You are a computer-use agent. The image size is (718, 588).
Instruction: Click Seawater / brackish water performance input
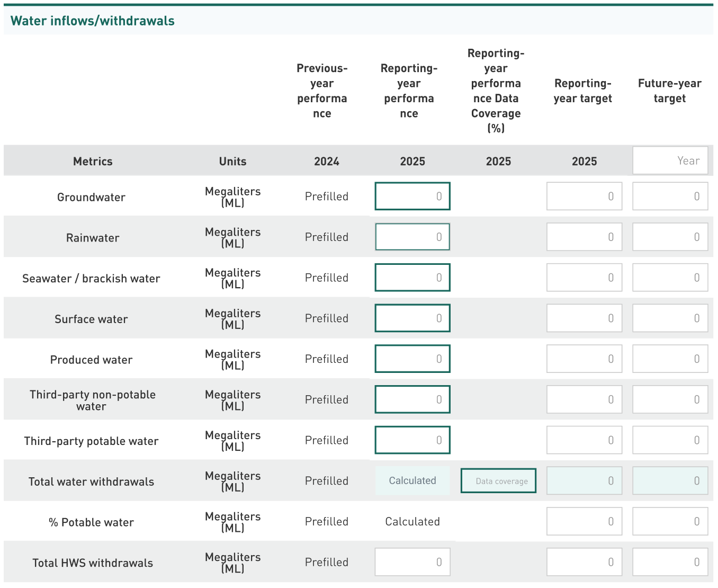(412, 278)
